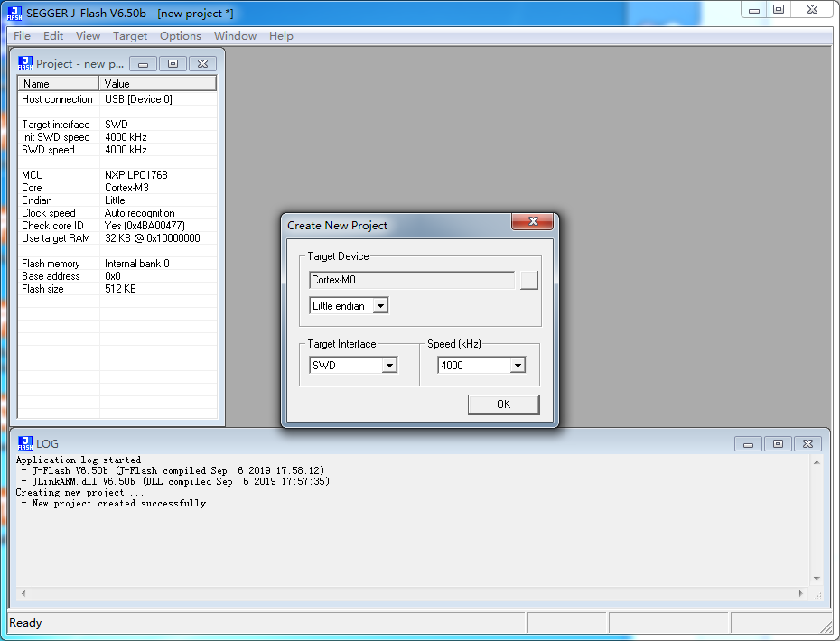
Task: Click the SWD speed property name
Action: [48, 150]
